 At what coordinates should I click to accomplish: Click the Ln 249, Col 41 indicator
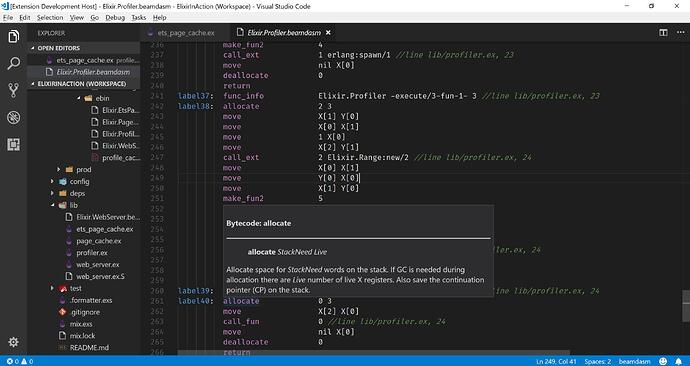pyautogui.click(x=556, y=362)
